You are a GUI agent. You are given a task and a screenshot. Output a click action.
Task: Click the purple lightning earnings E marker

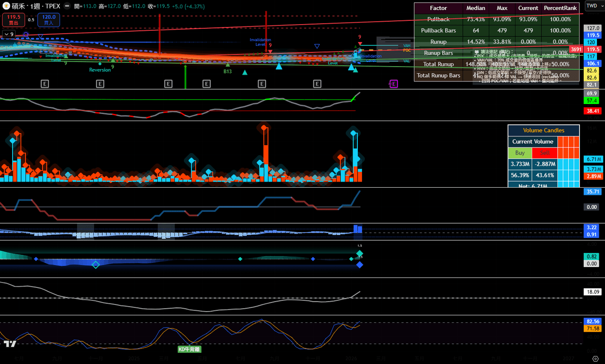tap(393, 84)
